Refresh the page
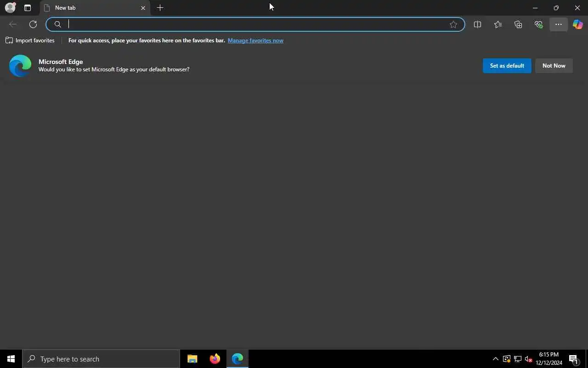This screenshot has width=588, height=368. pyautogui.click(x=33, y=24)
